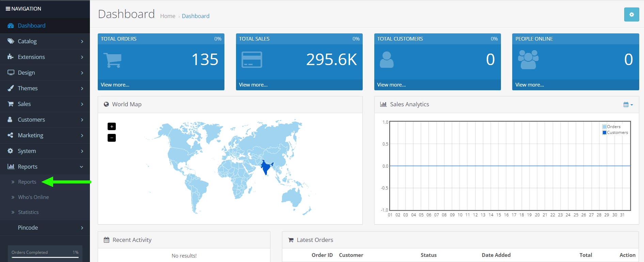Image resolution: width=644 pixels, height=262 pixels.
Task: Click the Themes paintbrush icon
Action: tap(11, 88)
